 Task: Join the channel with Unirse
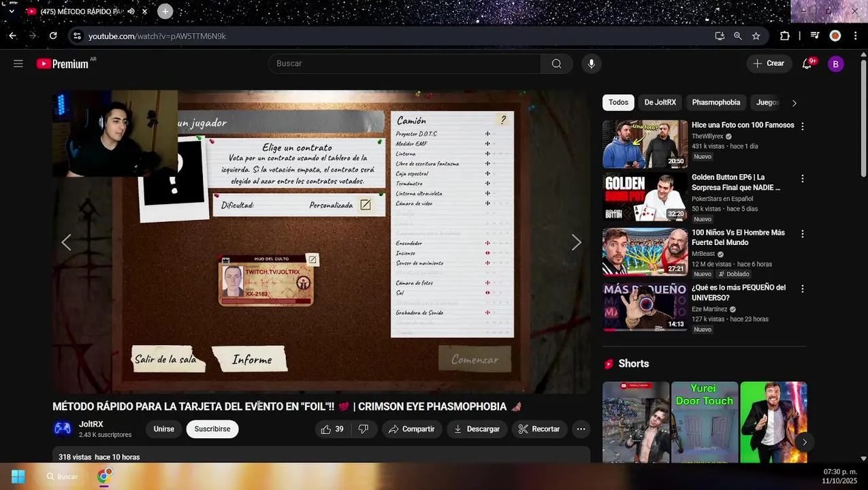tap(164, 429)
